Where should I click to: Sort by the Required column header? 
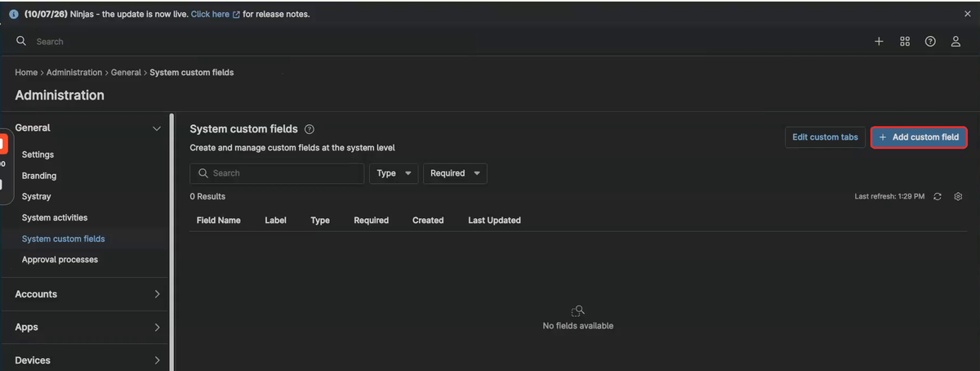[x=372, y=221]
